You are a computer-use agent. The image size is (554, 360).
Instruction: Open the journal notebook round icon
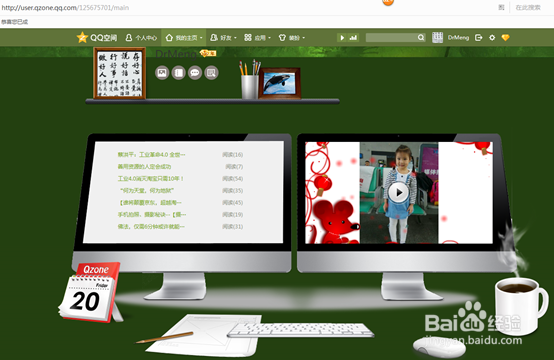click(178, 73)
